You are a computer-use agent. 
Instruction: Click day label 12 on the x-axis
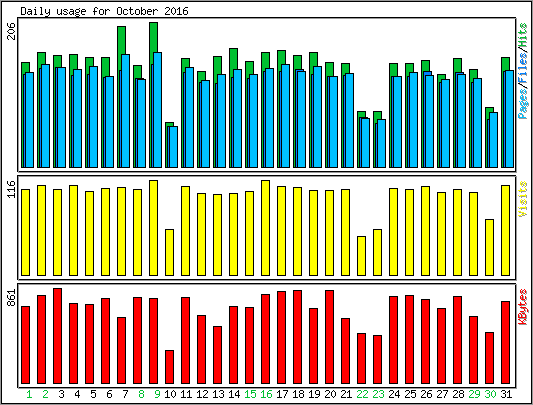click(202, 394)
